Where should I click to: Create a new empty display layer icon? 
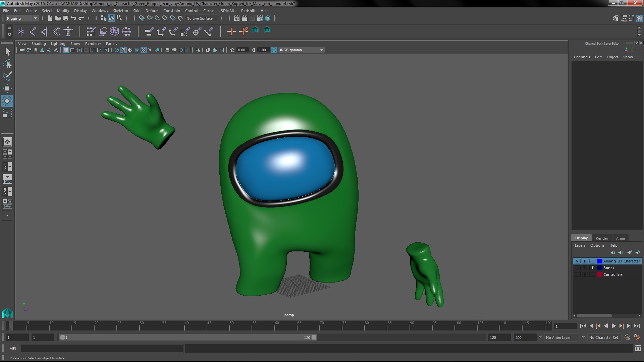point(630,252)
